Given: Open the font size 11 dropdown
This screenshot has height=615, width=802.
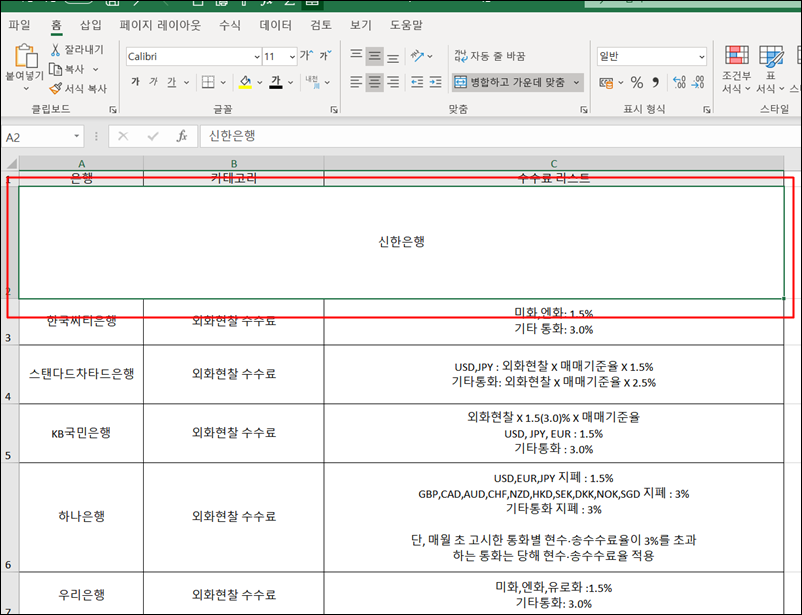Looking at the screenshot, I should point(292,57).
